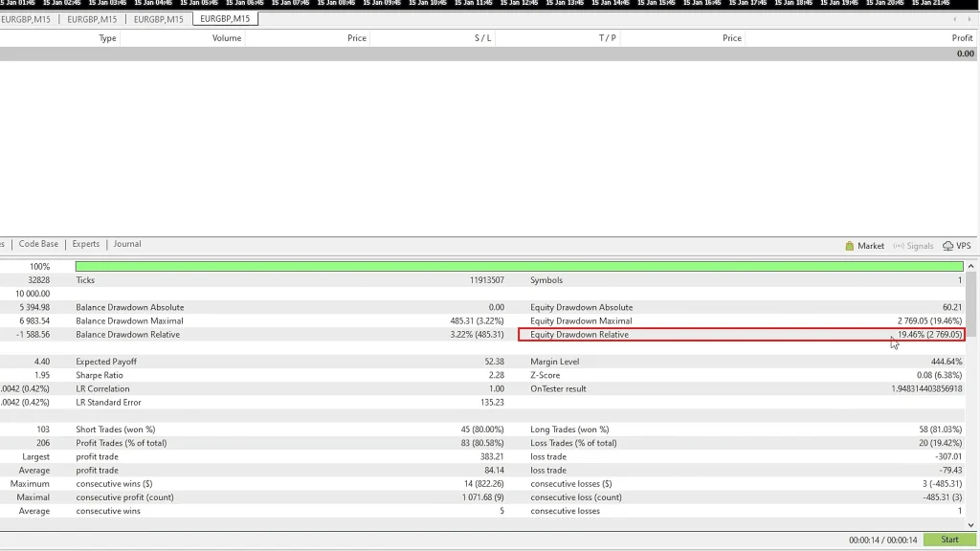Click scroll-down arrow in report panel
This screenshot has width=980, height=551.
pos(972,522)
